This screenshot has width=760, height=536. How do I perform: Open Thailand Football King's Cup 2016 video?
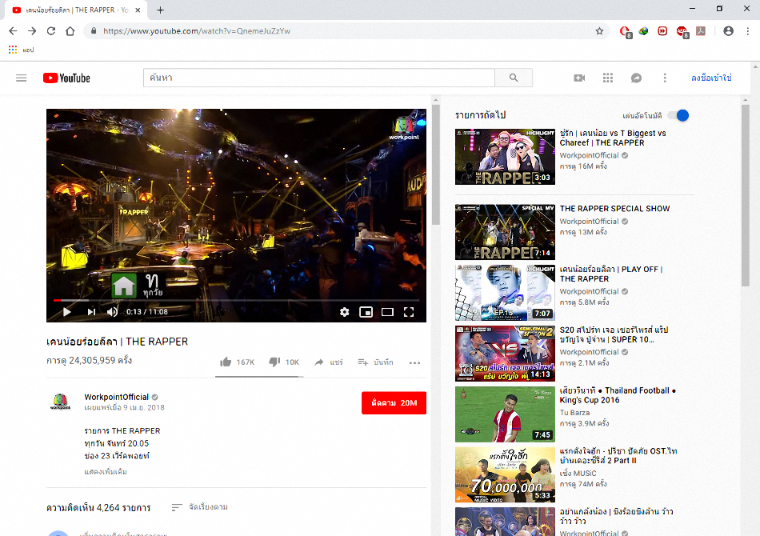click(505, 414)
